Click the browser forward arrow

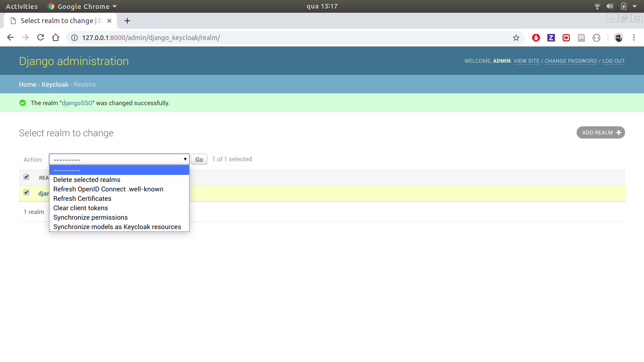(25, 38)
